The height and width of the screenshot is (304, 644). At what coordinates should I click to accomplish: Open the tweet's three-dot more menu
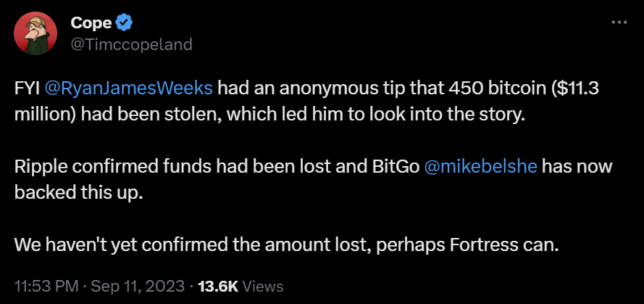tap(619, 22)
